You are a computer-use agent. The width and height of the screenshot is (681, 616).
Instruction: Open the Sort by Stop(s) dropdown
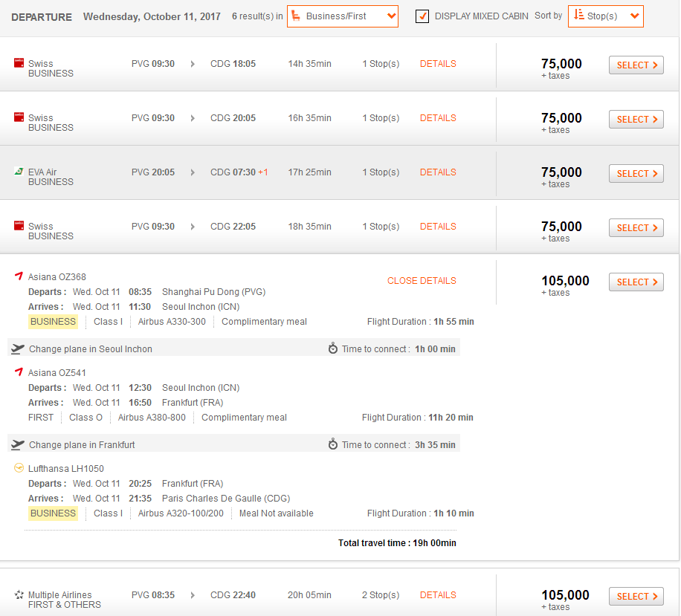(x=605, y=16)
